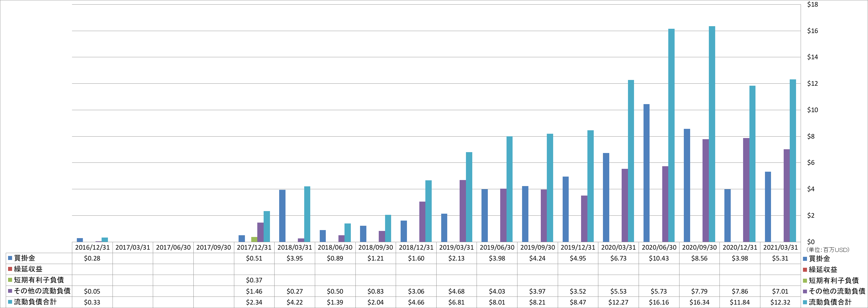Select the $0.37 短期有利子負債 table cell
The width and height of the screenshot is (868, 308).
[x=254, y=280]
